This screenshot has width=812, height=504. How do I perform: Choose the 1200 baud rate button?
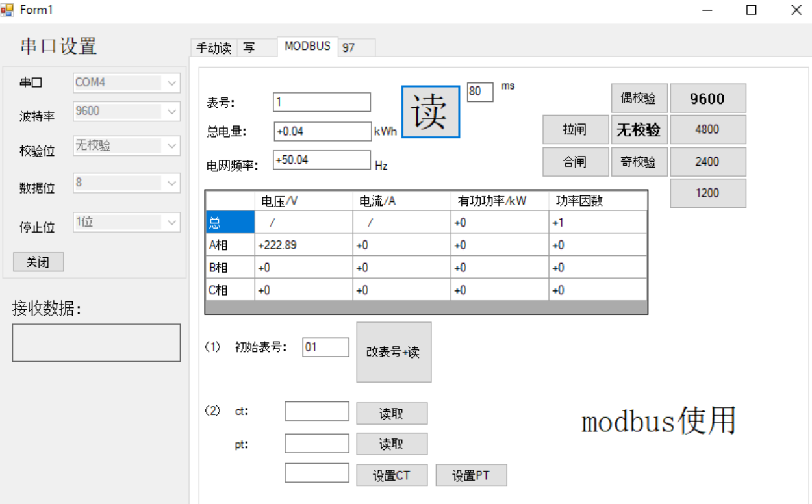coord(707,194)
